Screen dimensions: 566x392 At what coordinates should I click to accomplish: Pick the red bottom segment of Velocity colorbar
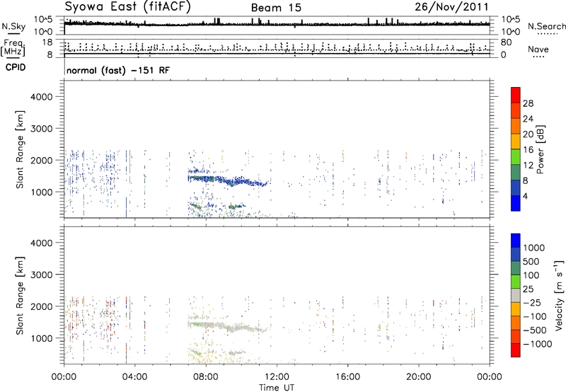516,350
